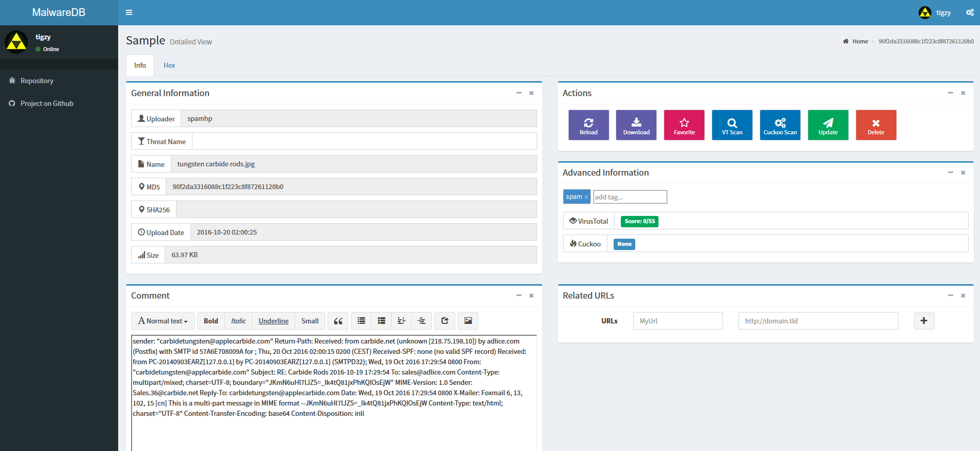Insert blockquote in comment editor
This screenshot has height=451, width=980.
click(338, 321)
